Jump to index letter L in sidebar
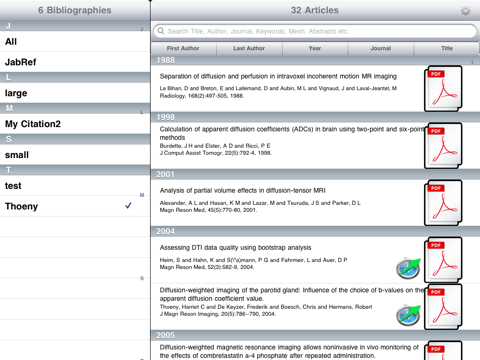480x360 pixels. click(142, 112)
